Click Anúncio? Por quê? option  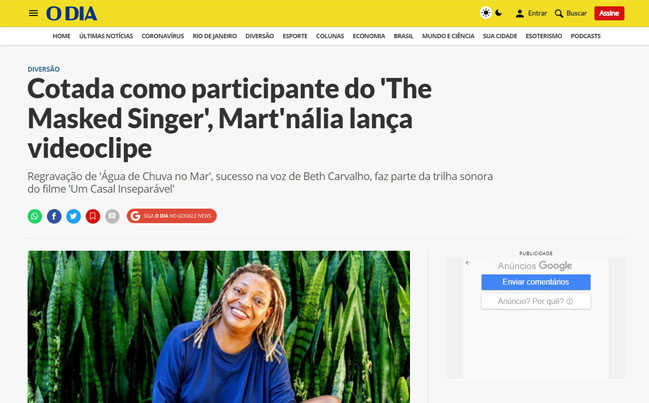[536, 301]
